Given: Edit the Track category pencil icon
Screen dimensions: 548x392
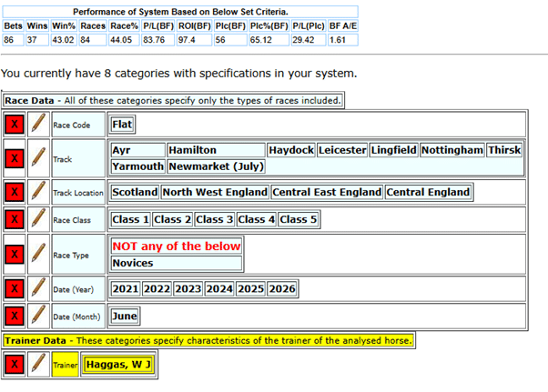Looking at the screenshot, I should tap(38, 158).
